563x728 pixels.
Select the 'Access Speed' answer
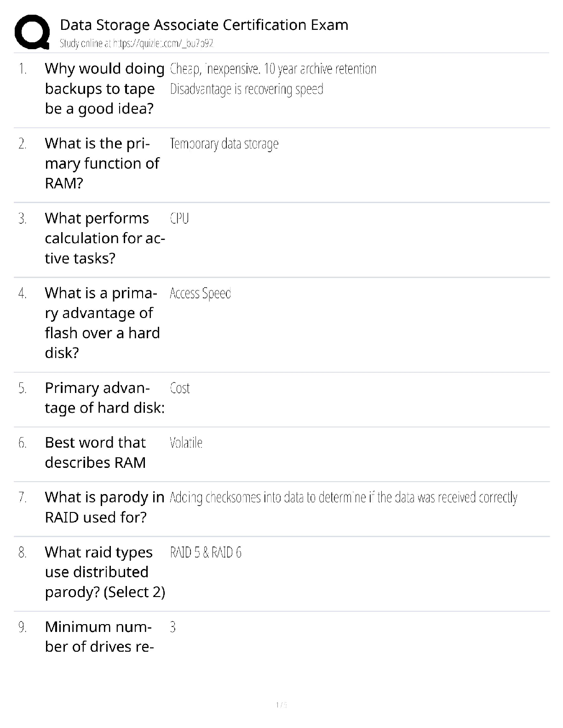click(x=200, y=293)
